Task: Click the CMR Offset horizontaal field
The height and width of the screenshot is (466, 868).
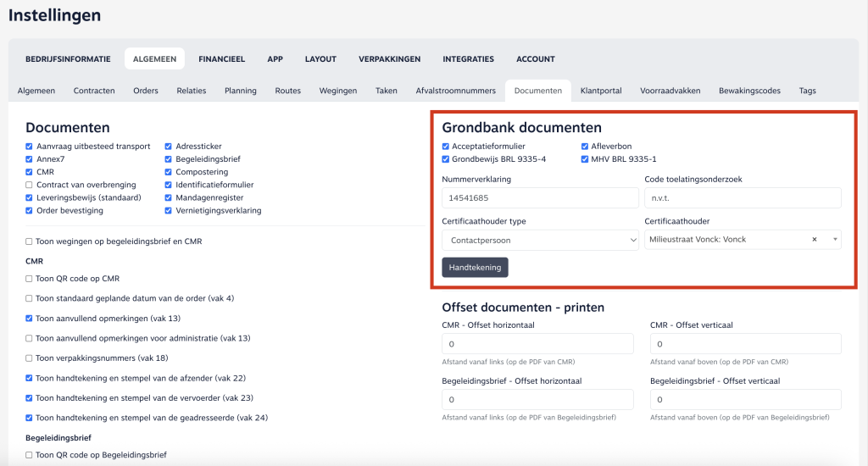Action: (x=537, y=344)
